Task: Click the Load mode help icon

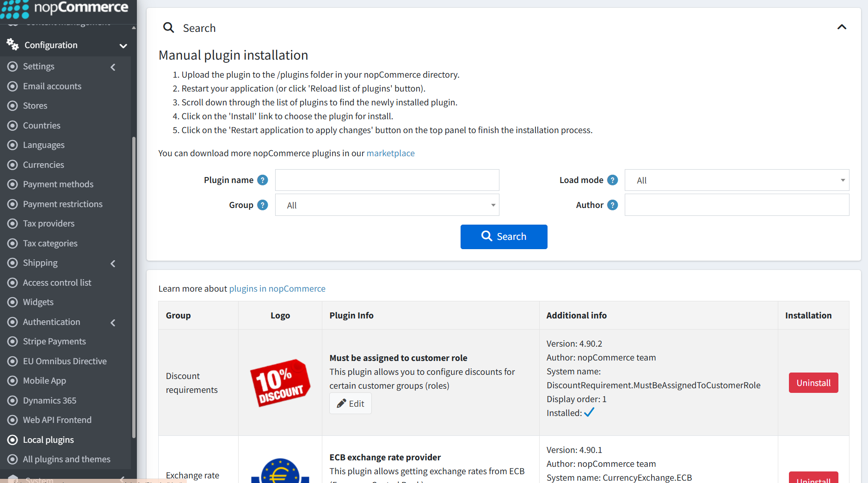Action: pos(613,180)
